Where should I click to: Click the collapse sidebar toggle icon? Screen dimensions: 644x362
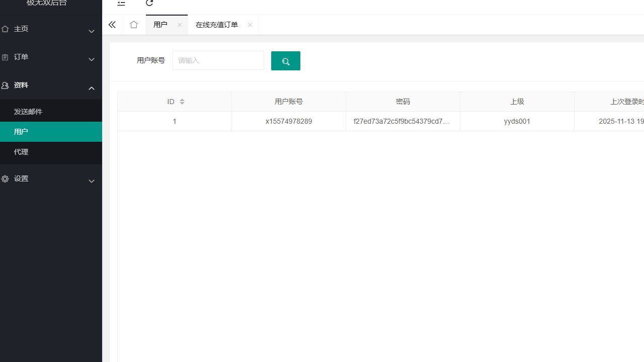(121, 4)
